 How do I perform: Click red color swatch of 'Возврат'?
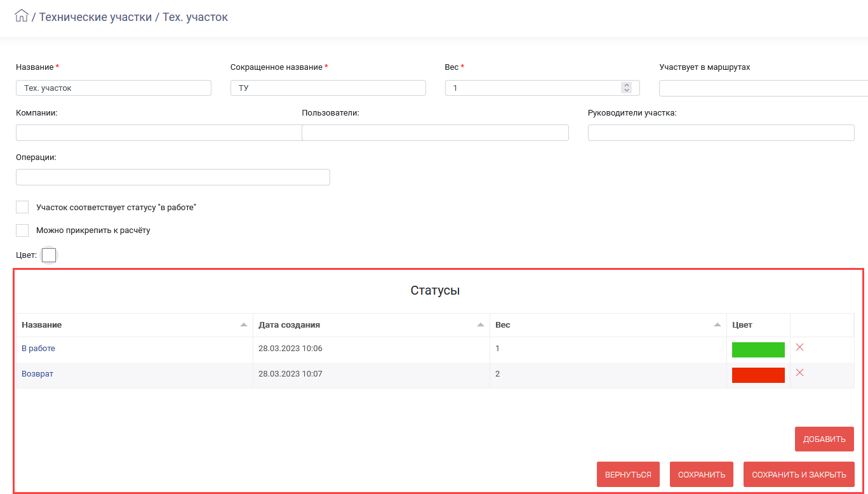point(758,375)
